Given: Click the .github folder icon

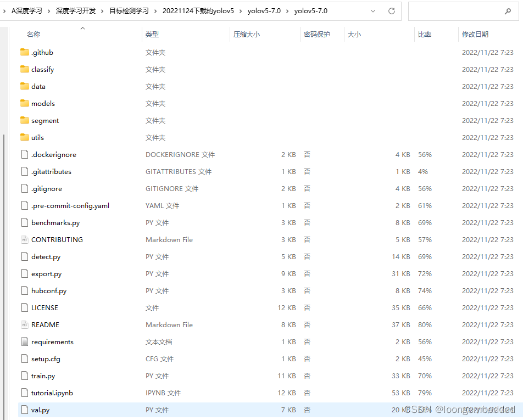Looking at the screenshot, I should (x=24, y=52).
